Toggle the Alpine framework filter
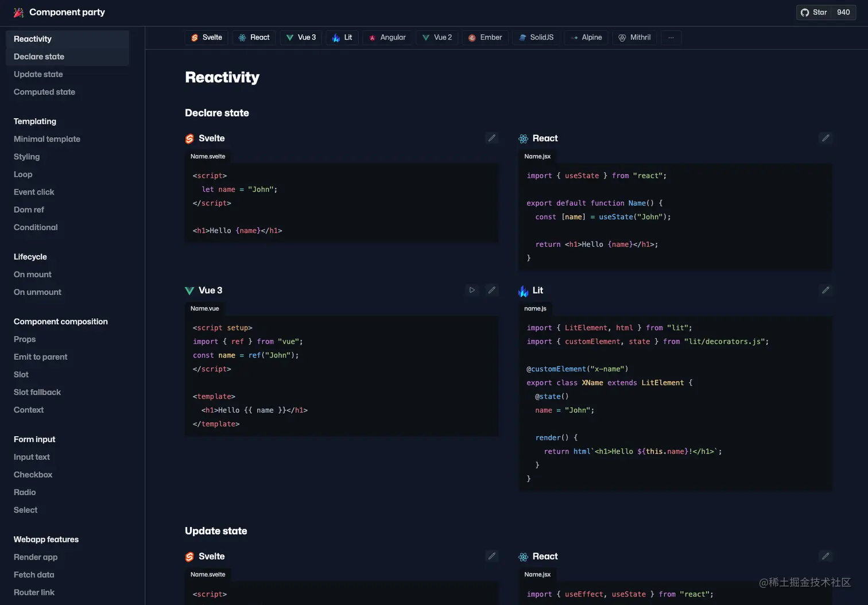 click(586, 37)
